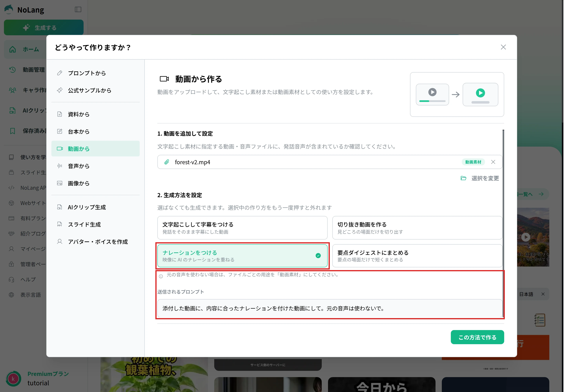Remove forest-v2.mp4 with its X icon

493,162
